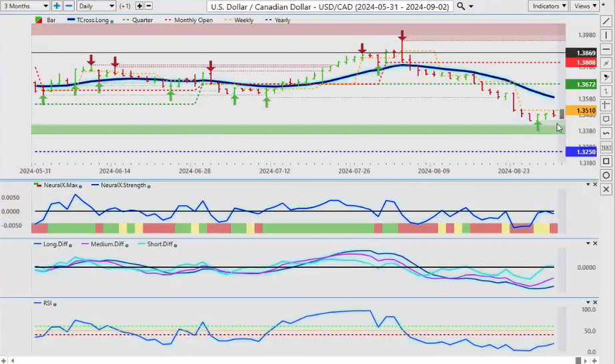Select the vertical line drawing tool

point(606,35)
